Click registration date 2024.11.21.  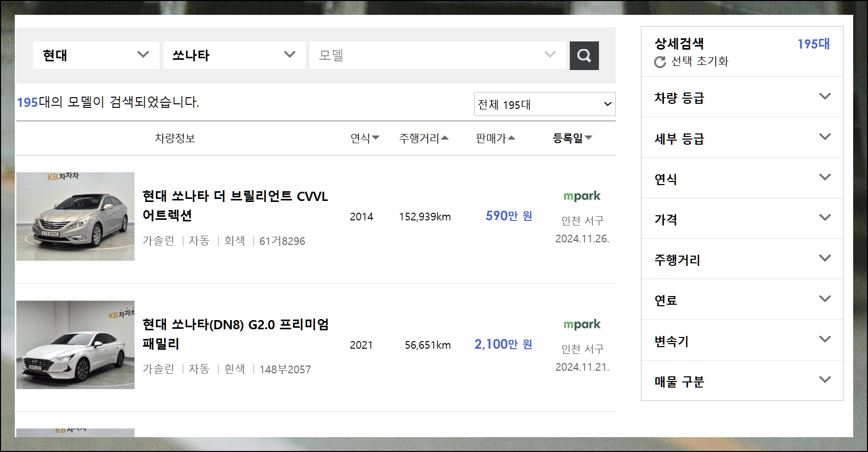(582, 367)
